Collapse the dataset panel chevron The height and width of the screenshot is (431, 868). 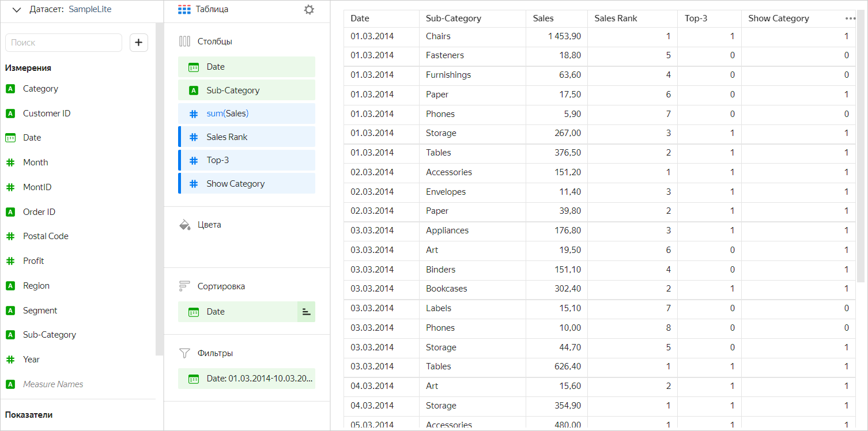coord(17,10)
